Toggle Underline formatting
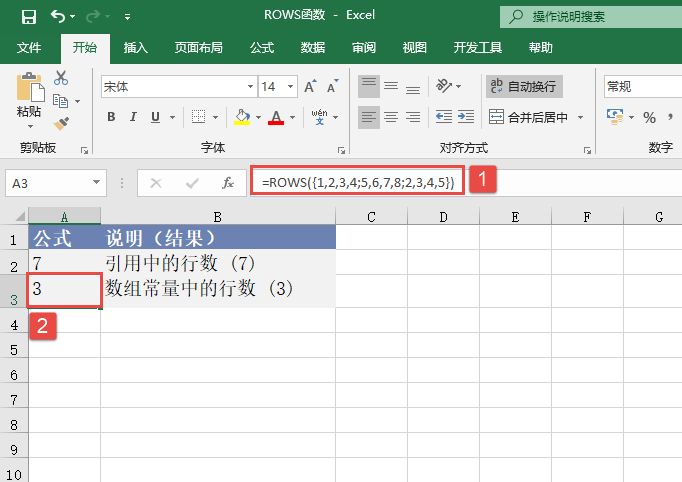The height and width of the screenshot is (482, 682). coord(155,117)
